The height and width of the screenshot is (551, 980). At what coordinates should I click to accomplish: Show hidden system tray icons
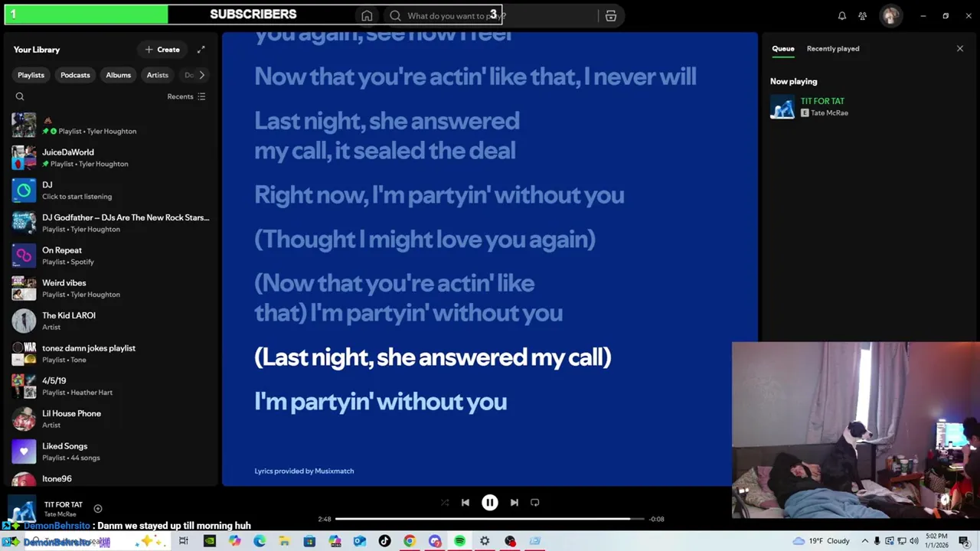coord(864,541)
